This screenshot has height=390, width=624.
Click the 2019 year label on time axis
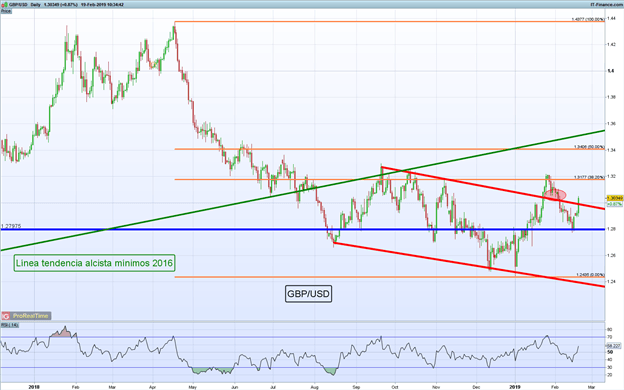pyautogui.click(x=515, y=386)
